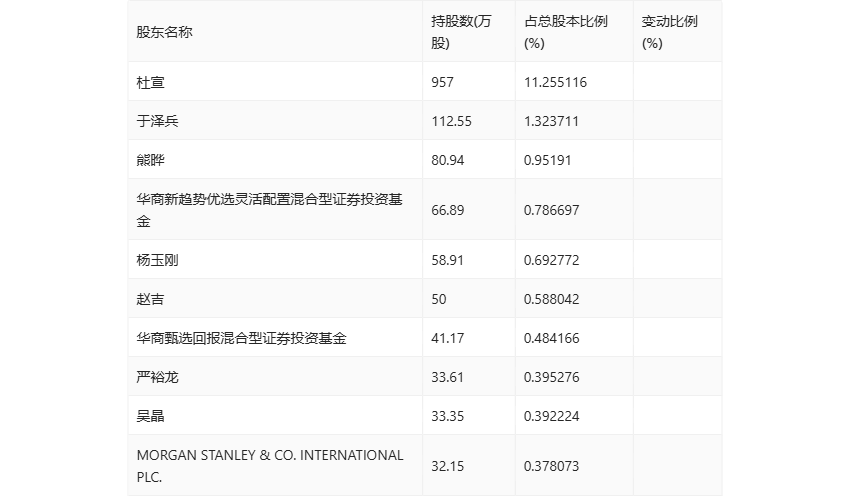850x496 pixels.
Task: Select shareholder name 严裕龙
Action: click(157, 377)
